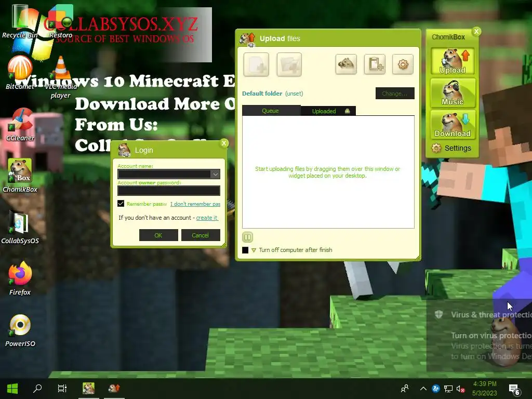Click the network icon in system tray
The image size is (532, 399).
(448, 389)
